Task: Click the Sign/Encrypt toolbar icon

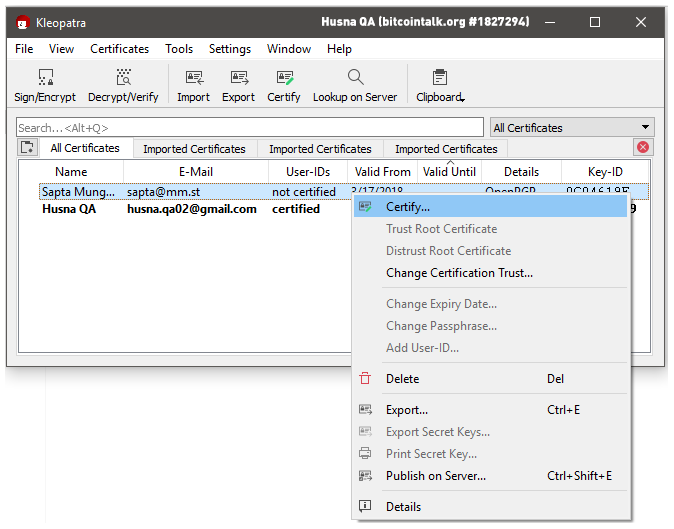Action: pos(45,77)
